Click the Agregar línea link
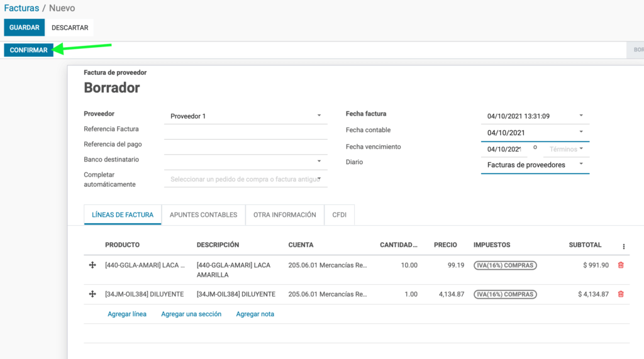This screenshot has width=644, height=359. (x=127, y=314)
